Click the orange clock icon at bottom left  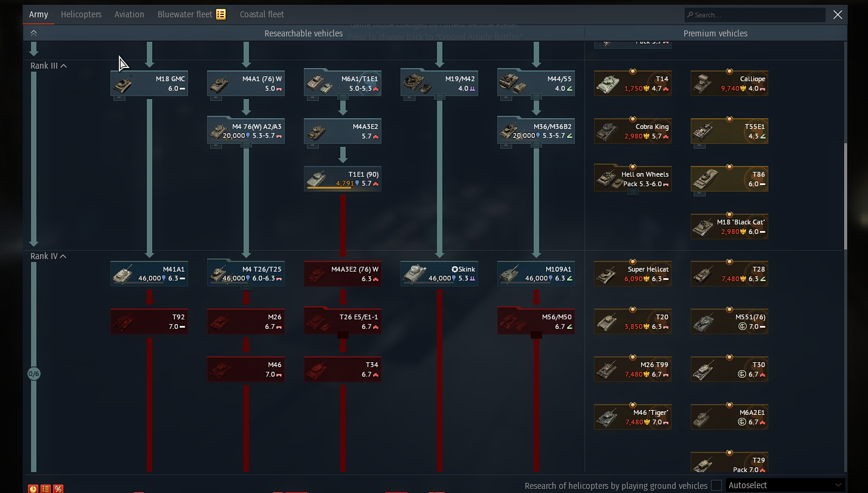(33, 489)
